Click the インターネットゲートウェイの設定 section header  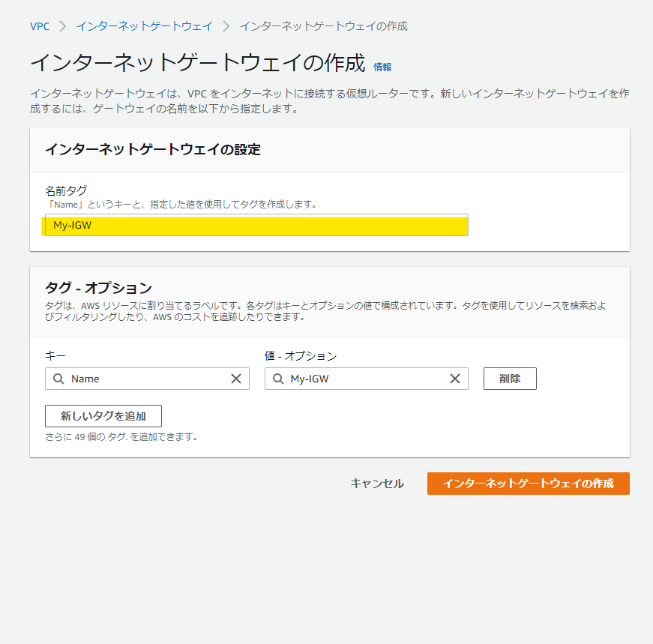point(151,150)
